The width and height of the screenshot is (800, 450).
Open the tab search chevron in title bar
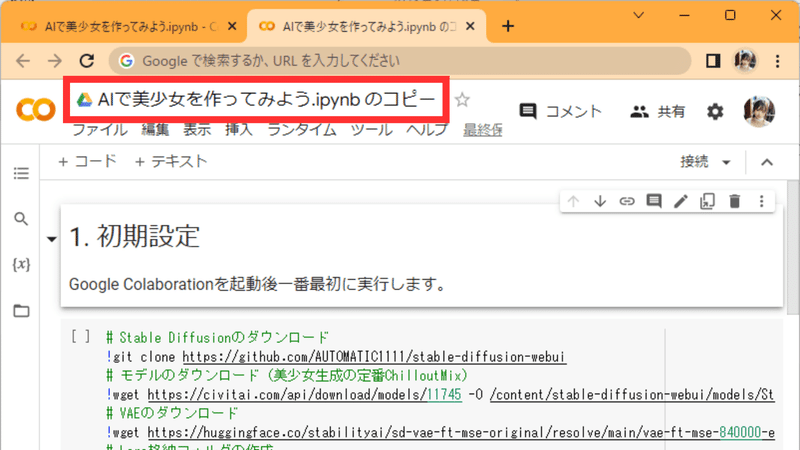[638, 15]
